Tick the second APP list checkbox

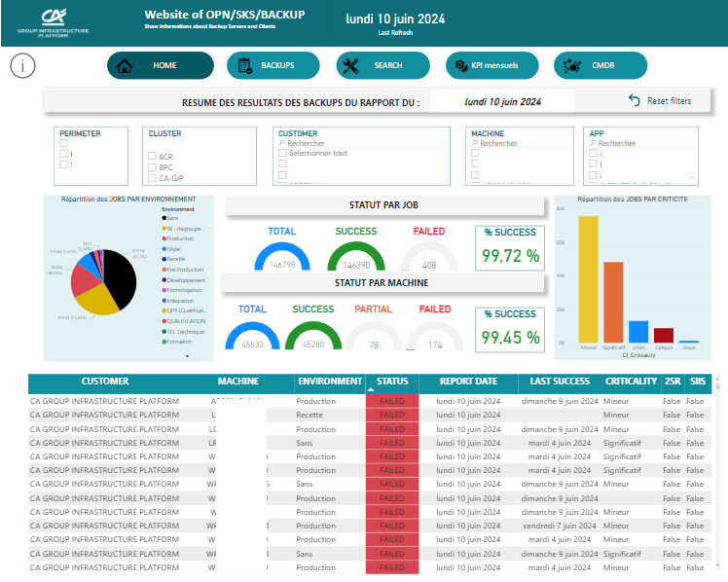pyautogui.click(x=593, y=164)
